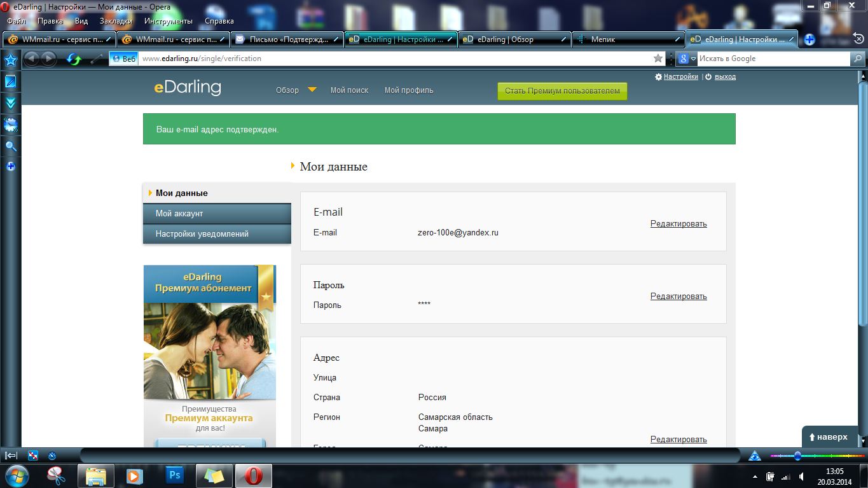
Task: Expand the Обзор dropdown arrow
Action: tap(312, 90)
